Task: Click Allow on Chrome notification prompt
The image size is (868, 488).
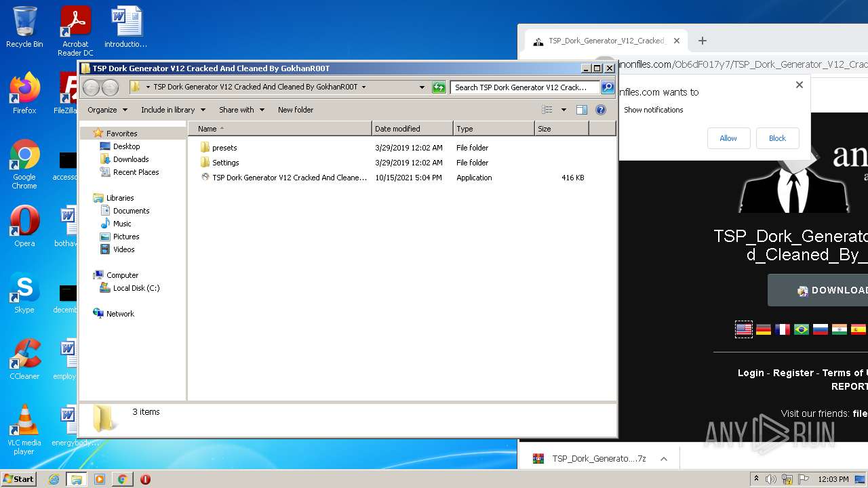Action: click(728, 138)
